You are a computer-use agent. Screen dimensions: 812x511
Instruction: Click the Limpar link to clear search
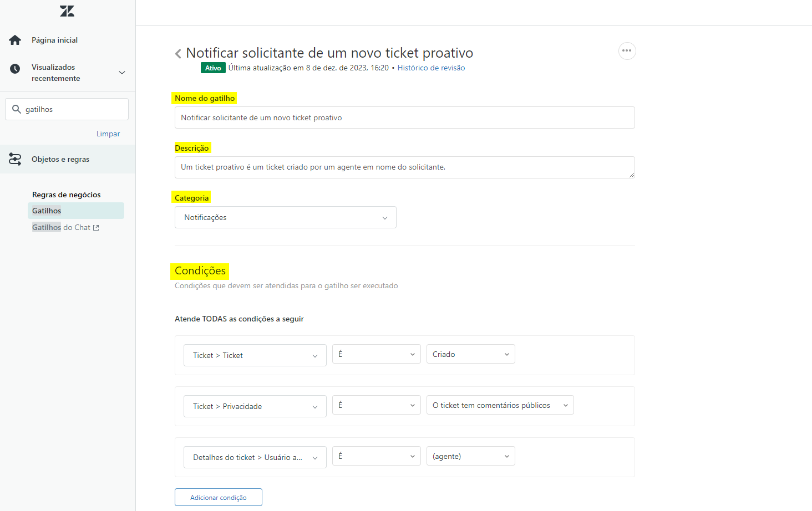(108, 134)
